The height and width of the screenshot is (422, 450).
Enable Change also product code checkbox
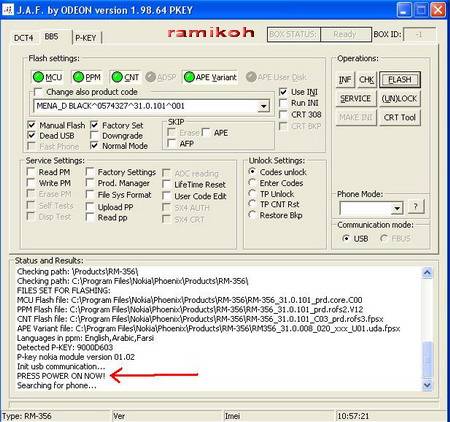pos(38,92)
